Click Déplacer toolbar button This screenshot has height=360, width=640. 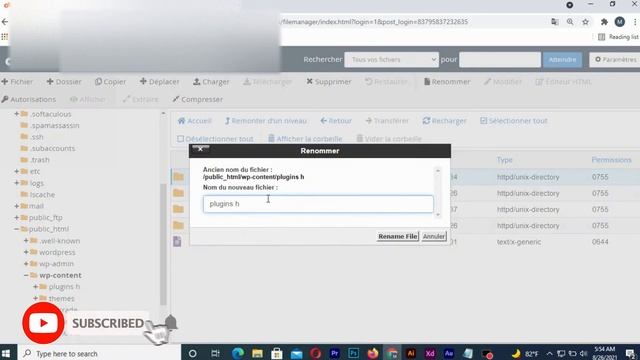[159, 82]
